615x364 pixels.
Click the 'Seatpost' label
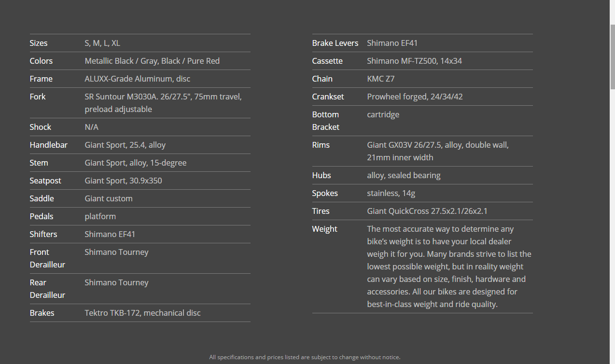tap(45, 181)
